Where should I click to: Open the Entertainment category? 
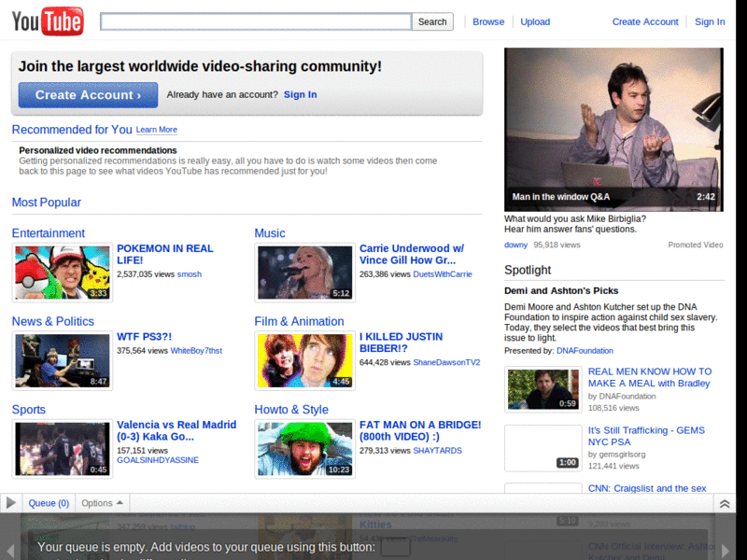pos(49,233)
